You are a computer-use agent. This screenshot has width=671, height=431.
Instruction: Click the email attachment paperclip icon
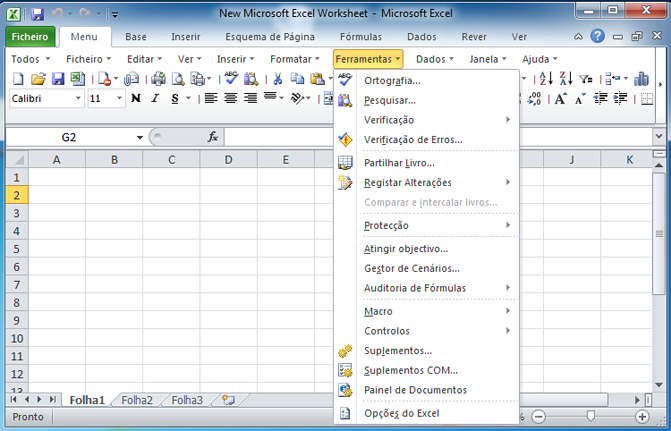click(x=131, y=79)
